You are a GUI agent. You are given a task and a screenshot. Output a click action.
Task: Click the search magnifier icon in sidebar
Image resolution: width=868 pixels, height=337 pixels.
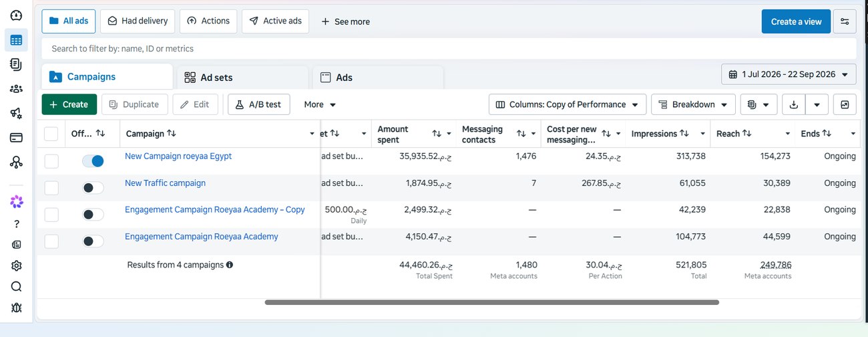[16, 287]
